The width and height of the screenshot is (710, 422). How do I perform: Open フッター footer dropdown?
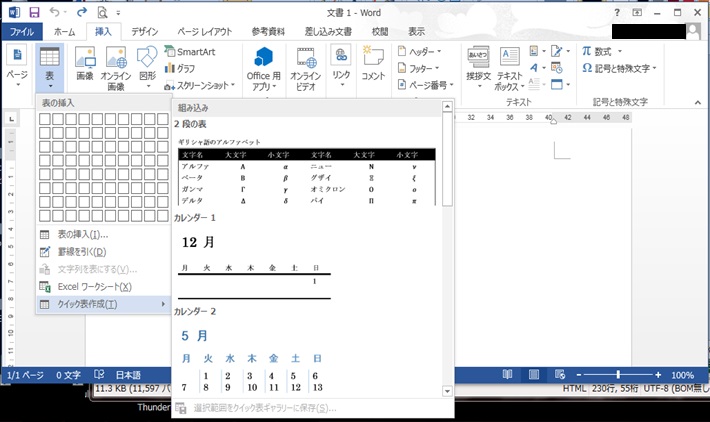tap(418, 68)
